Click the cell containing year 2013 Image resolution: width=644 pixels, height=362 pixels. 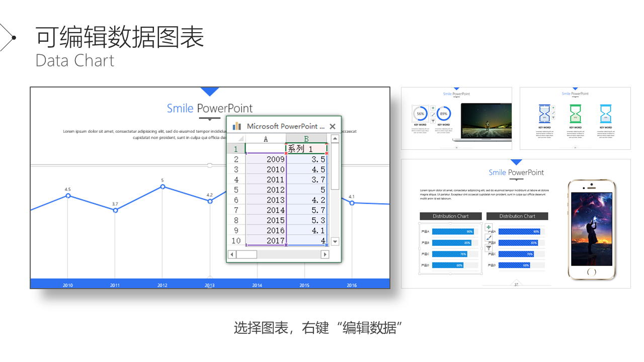[x=266, y=200]
